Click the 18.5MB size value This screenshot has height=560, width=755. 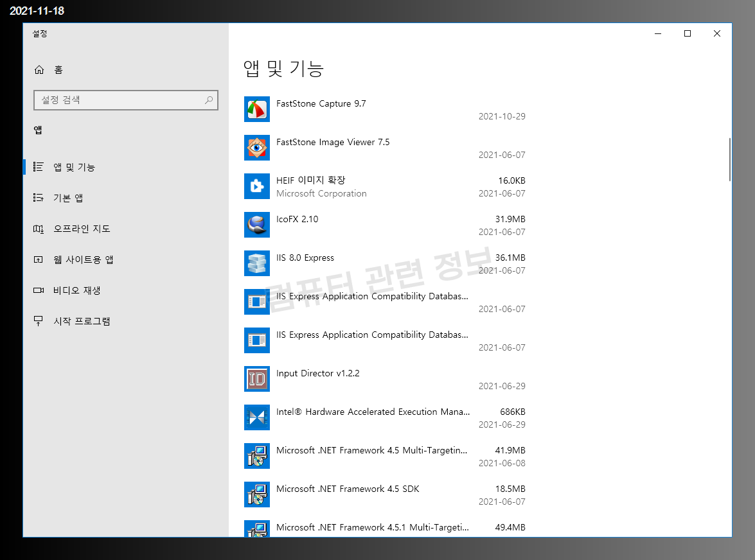tap(510, 489)
